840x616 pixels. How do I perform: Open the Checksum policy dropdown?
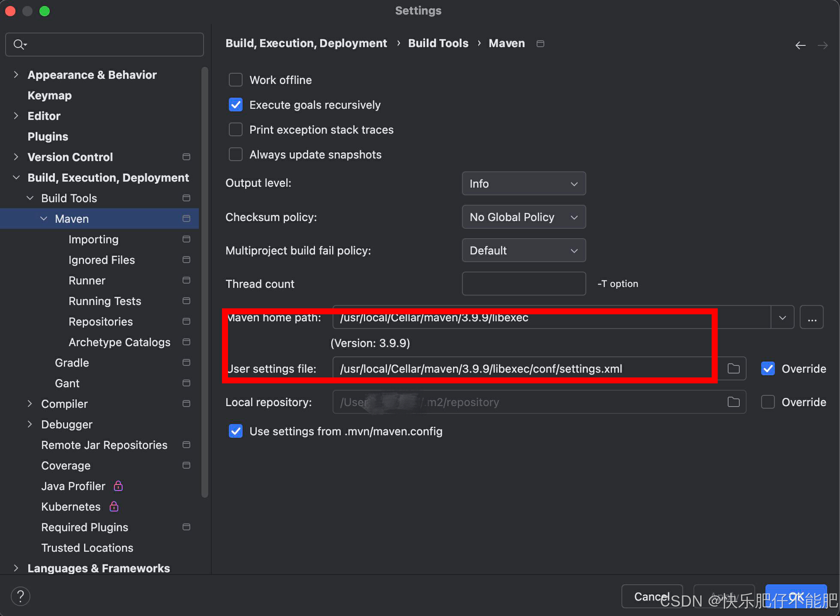[x=523, y=217]
